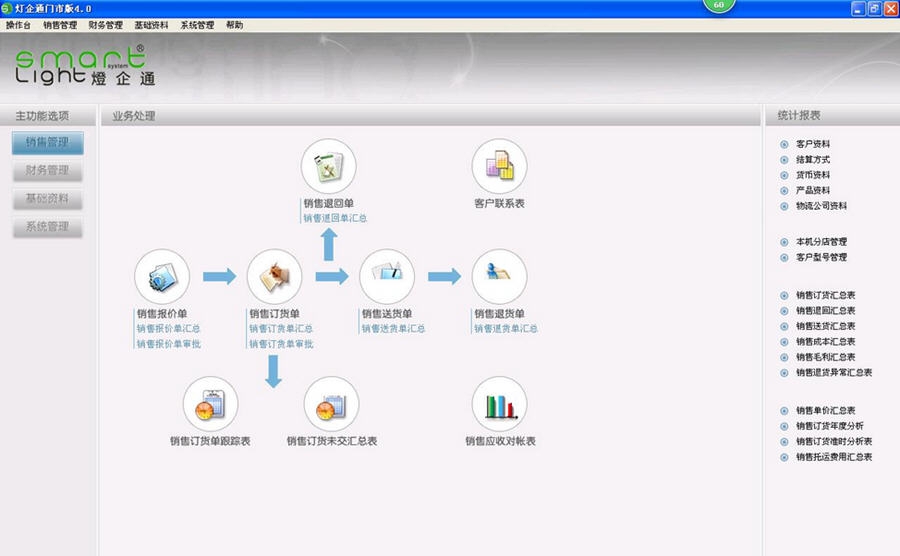Screen dimensions: 900x556
Task: Open the 系统管理 menu in menu bar
Action: [x=197, y=25]
